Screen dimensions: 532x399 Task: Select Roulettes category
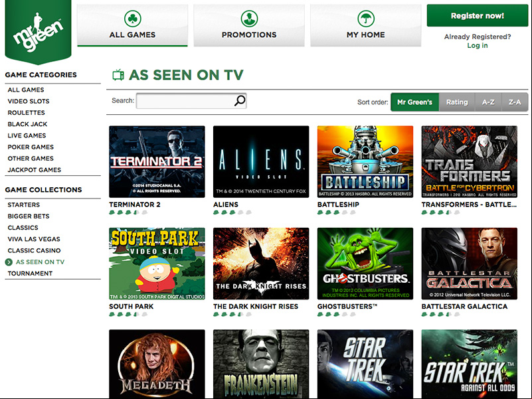click(26, 113)
